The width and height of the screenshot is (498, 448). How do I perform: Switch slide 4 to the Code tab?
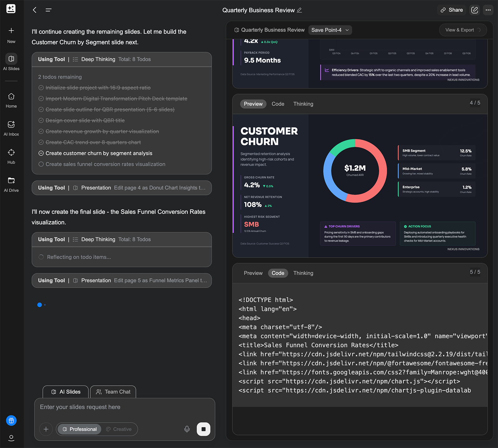(x=278, y=104)
